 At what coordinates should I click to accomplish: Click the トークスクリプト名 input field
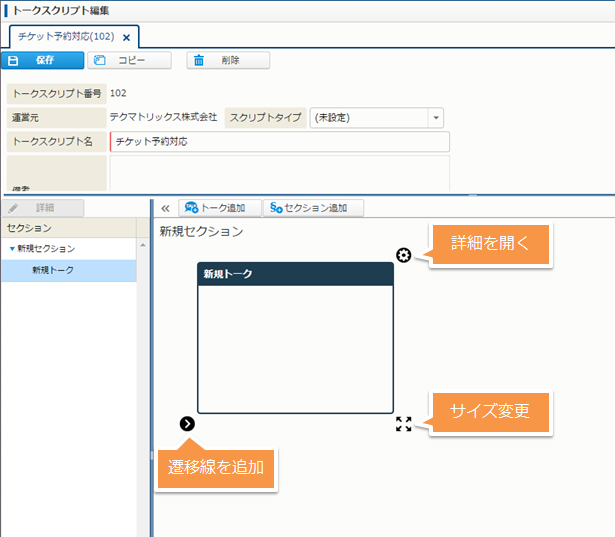[280, 141]
